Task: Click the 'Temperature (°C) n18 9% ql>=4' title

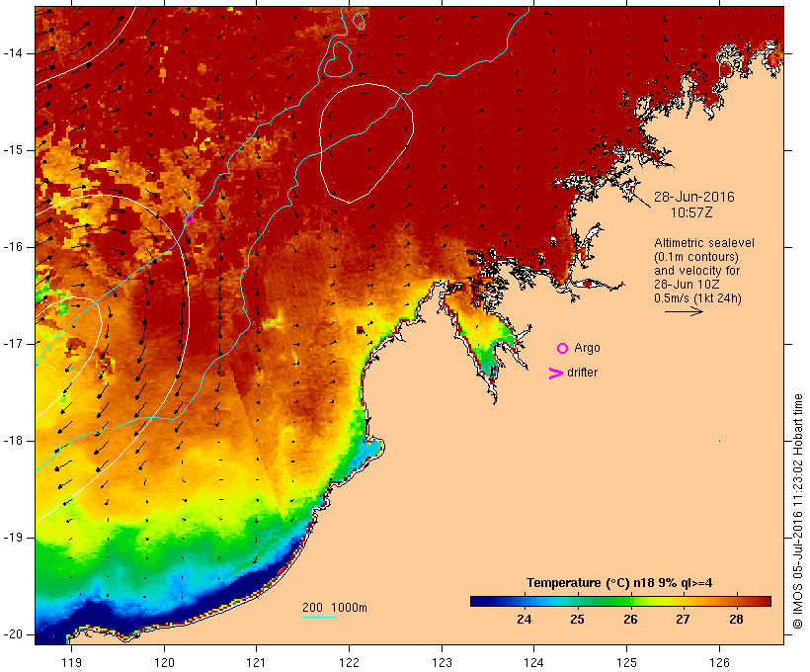Action: point(619,583)
